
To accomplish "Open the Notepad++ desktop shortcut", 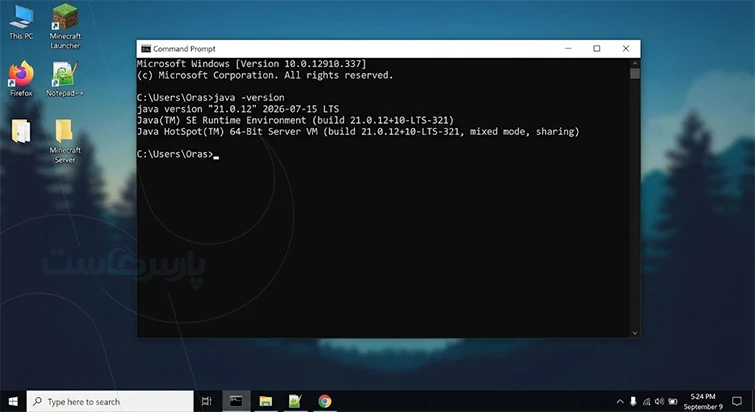I will click(x=65, y=79).
